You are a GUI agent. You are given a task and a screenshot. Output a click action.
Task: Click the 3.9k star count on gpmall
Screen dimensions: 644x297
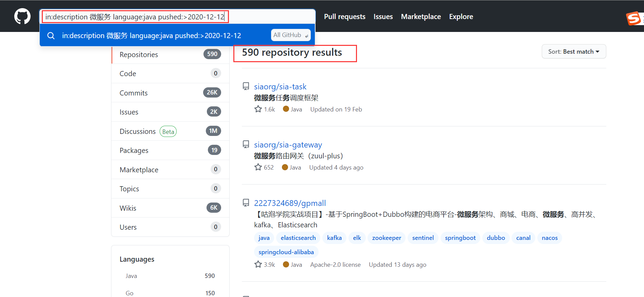[x=269, y=265]
